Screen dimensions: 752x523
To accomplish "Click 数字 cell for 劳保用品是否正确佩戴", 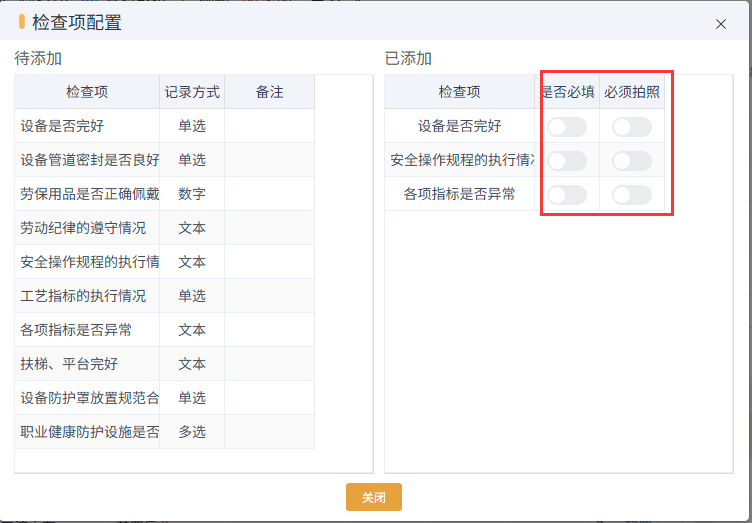I will pos(192,194).
